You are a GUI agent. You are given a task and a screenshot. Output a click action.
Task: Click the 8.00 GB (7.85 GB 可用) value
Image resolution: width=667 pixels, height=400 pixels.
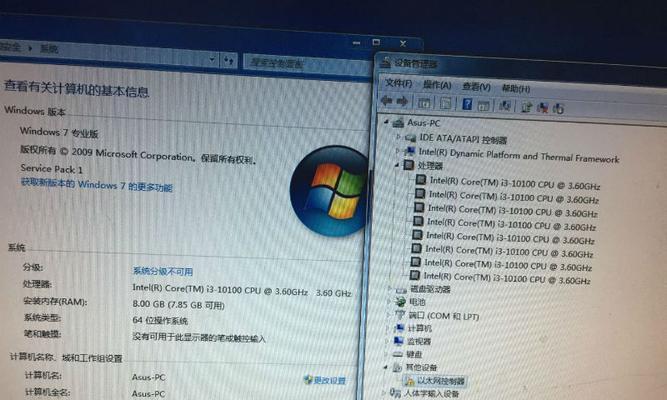pyautogui.click(x=178, y=305)
